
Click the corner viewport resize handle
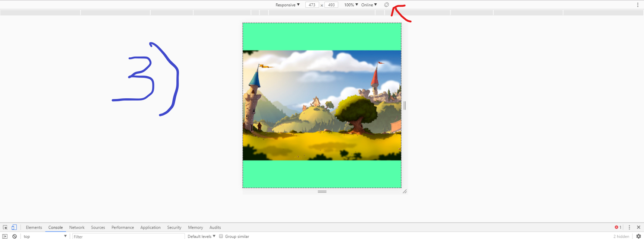[x=405, y=191]
